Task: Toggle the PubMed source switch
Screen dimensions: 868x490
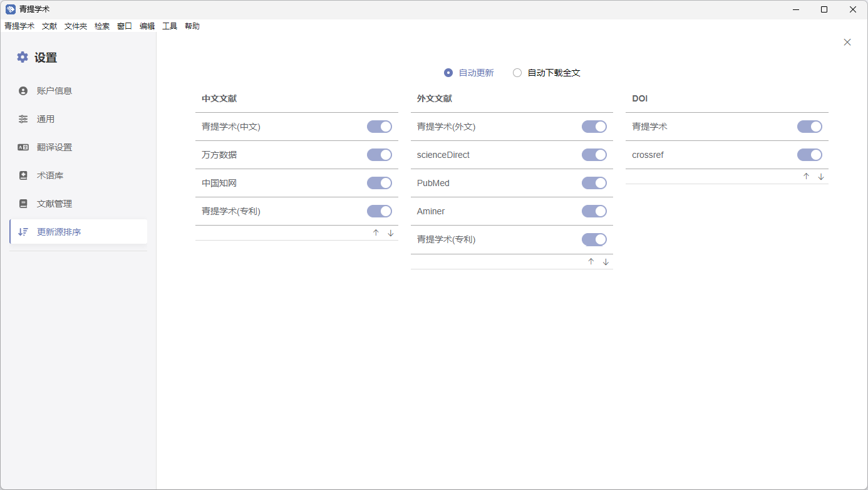Action: coord(594,183)
